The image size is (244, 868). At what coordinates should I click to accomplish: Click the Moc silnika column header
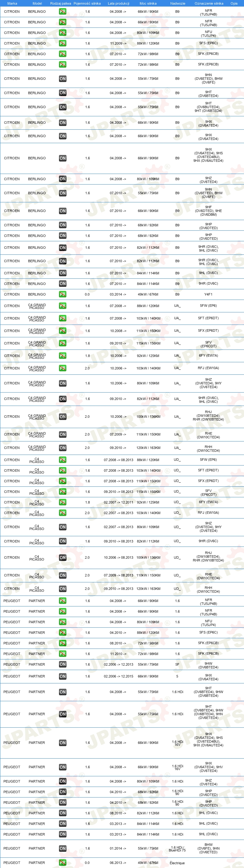148,3
